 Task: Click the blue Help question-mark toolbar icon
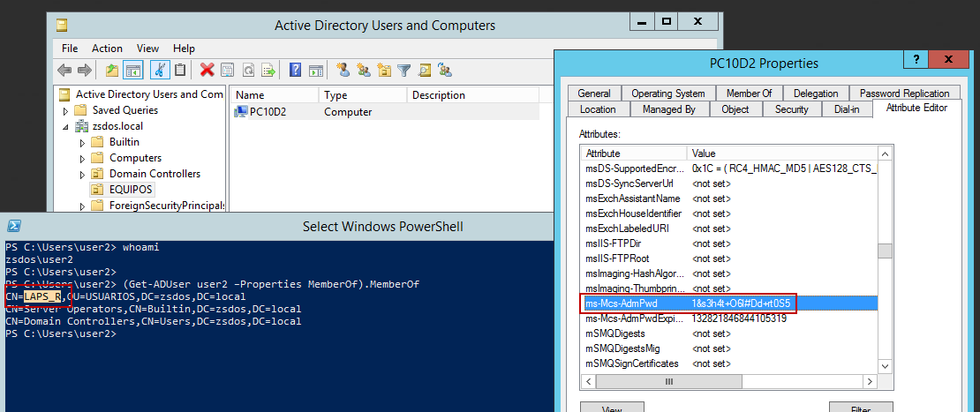click(x=296, y=70)
